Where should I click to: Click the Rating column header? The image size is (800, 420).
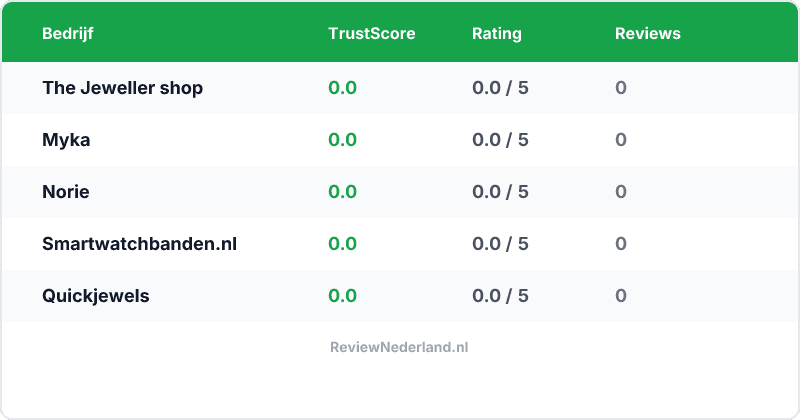(496, 33)
